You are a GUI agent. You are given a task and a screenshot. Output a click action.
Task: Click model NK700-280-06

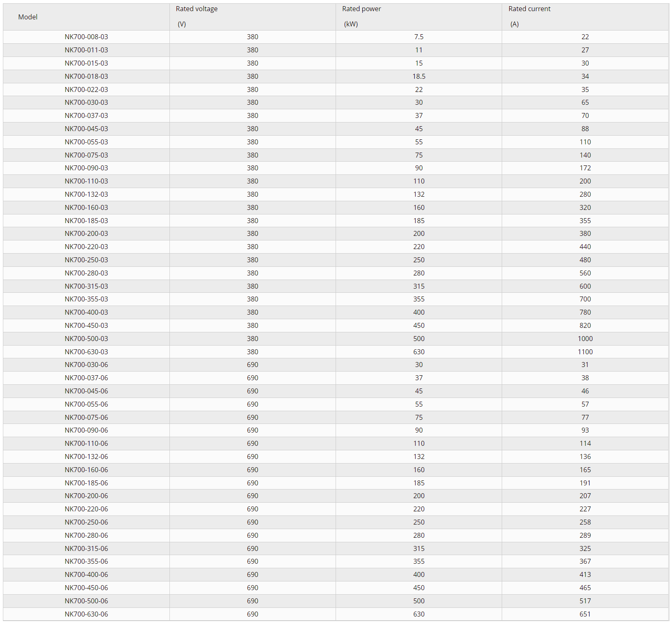click(86, 535)
